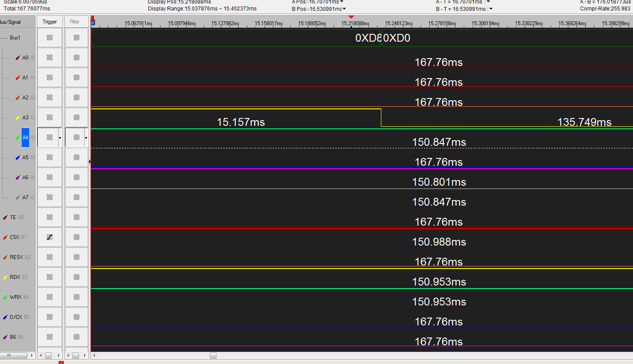Click the 0XD0 bus value
This screenshot has height=364, width=633.
(x=397, y=38)
